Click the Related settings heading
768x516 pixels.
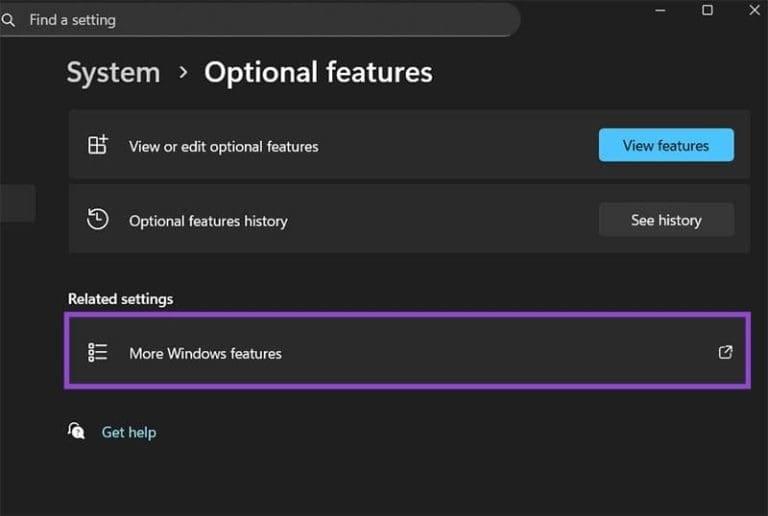(x=120, y=299)
